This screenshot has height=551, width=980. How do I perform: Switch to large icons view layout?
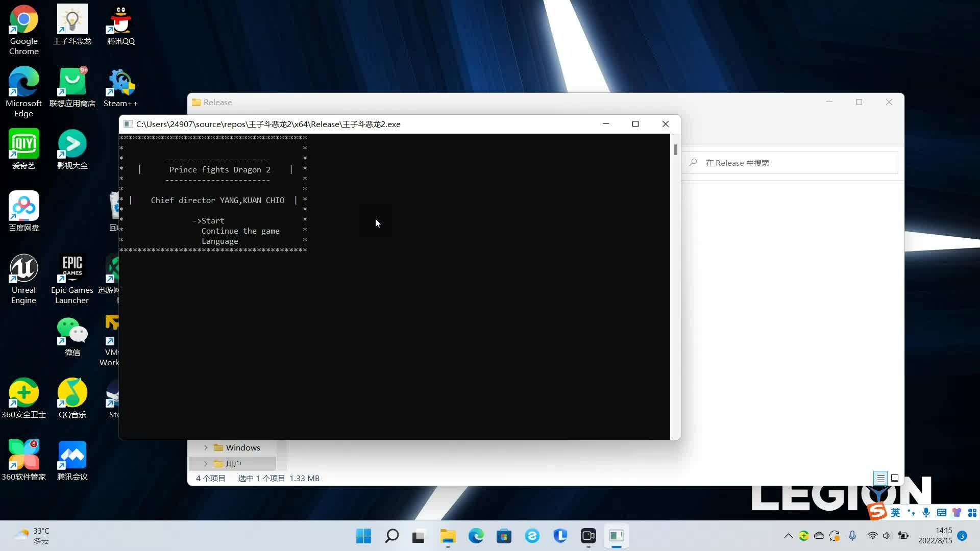(x=895, y=478)
